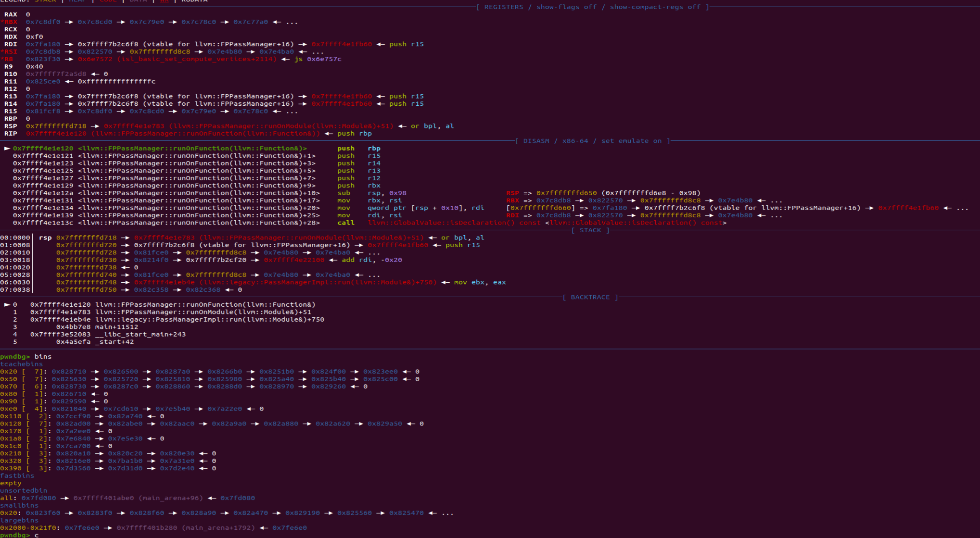Click tcache 0x80 bin chunk 0x826710

coord(69,394)
